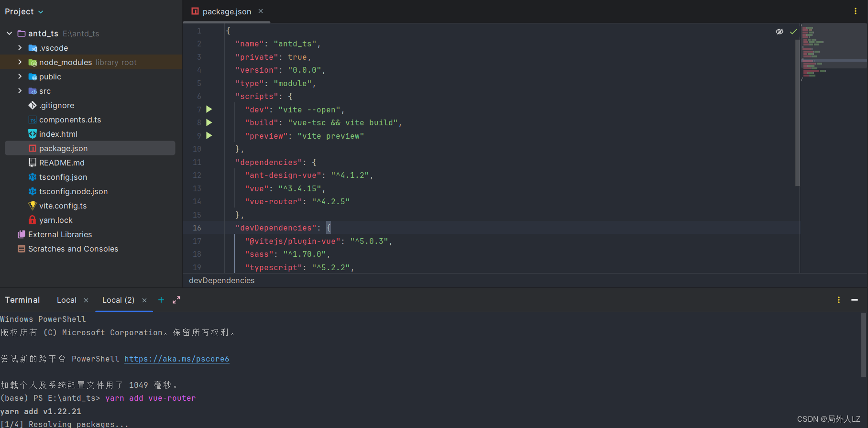Open inspections via the green checkmark
The height and width of the screenshot is (428, 868).
(x=793, y=32)
